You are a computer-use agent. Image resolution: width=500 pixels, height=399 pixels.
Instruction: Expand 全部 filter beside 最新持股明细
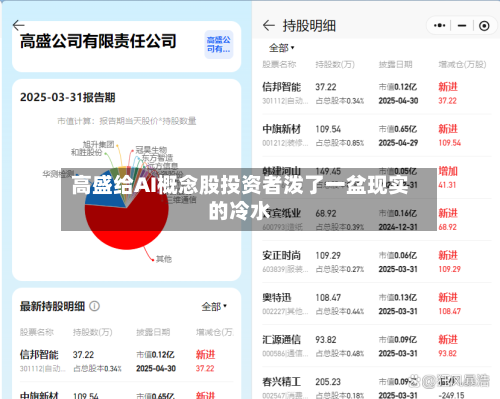click(214, 306)
